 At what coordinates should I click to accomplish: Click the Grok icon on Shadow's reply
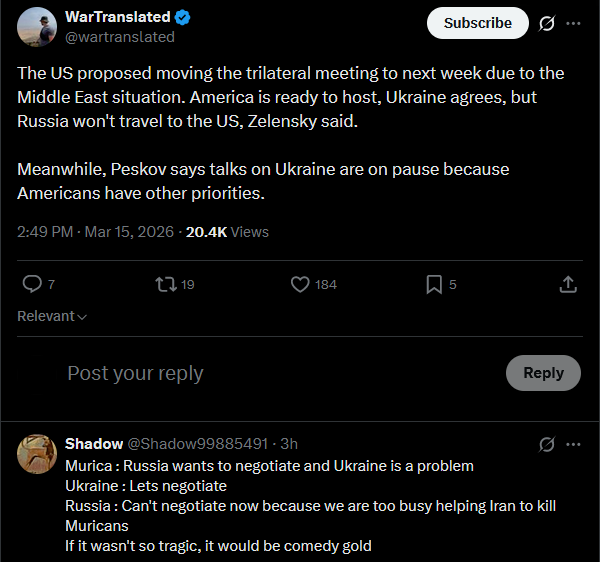coord(547,444)
